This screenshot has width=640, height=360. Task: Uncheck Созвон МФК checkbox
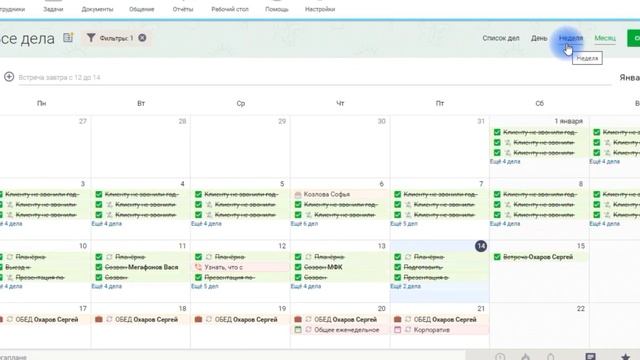point(298,267)
